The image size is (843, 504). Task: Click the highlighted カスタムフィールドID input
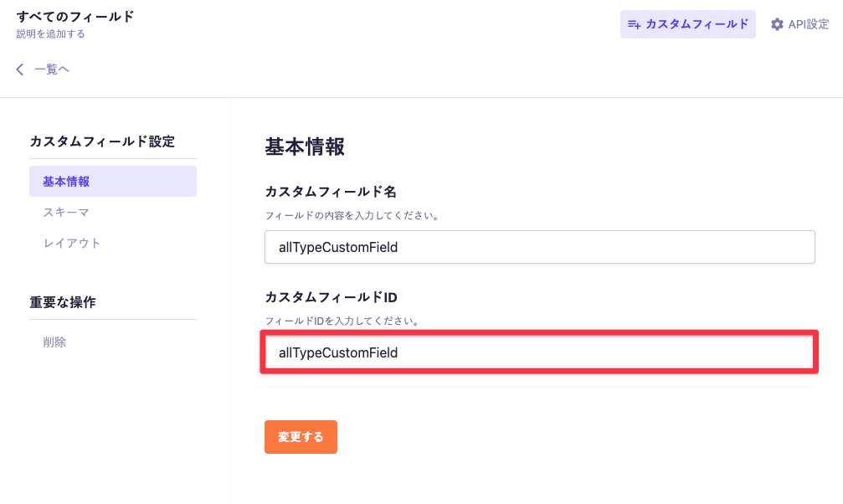539,352
